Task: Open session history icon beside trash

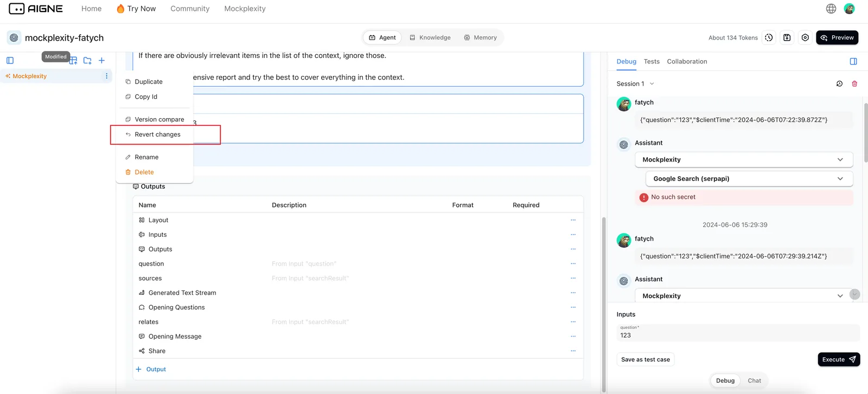Action: coord(839,84)
